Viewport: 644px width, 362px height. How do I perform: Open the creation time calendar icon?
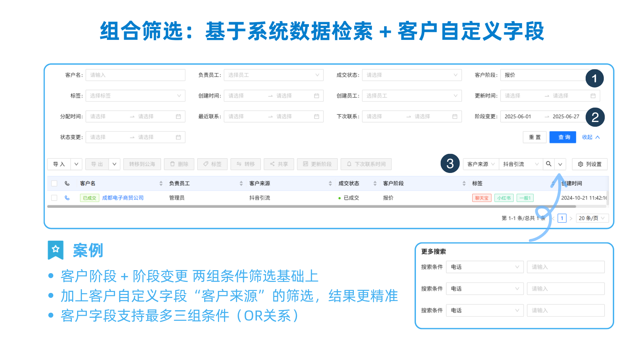(316, 96)
